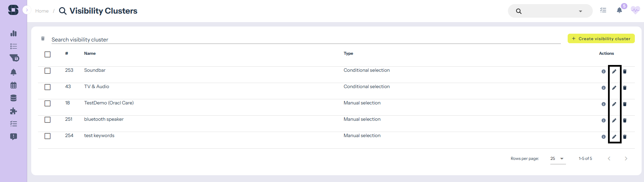Viewport: 644px width, 182px height.
Task: Delete the TV & Audio cluster
Action: click(x=625, y=88)
